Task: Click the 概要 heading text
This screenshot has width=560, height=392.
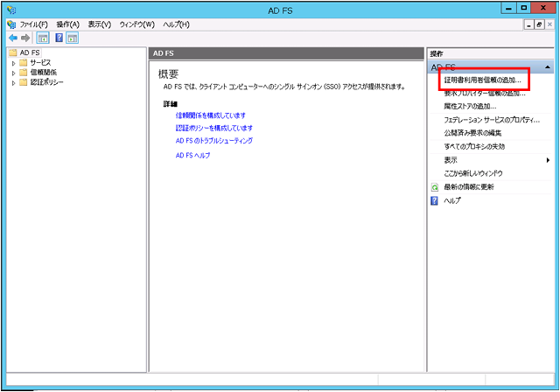Action: click(168, 74)
